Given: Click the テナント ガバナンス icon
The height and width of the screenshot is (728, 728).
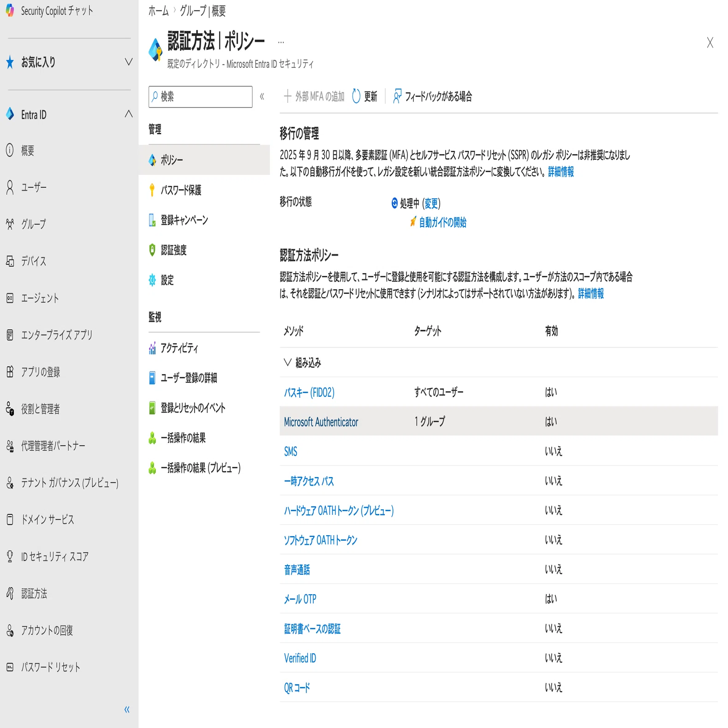Looking at the screenshot, I should (x=10, y=483).
